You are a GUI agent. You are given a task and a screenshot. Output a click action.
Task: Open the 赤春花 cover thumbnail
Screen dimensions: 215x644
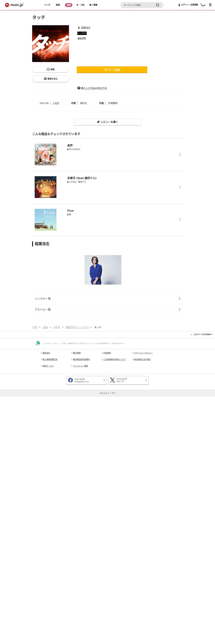[46, 187]
